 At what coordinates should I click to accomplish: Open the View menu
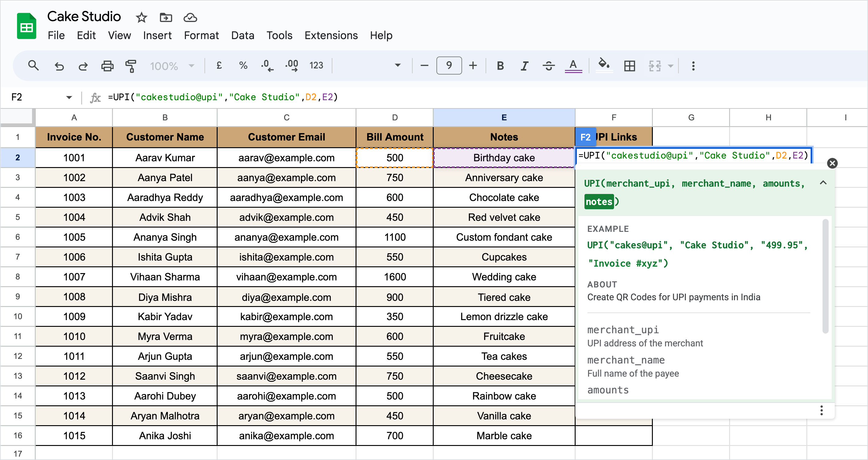point(119,35)
